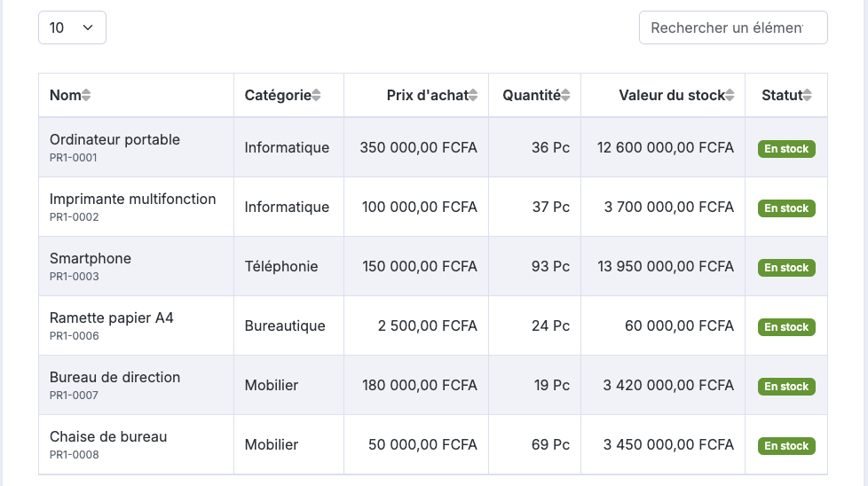Select product code PR1-0006
The height and width of the screenshot is (486, 868).
point(75,335)
